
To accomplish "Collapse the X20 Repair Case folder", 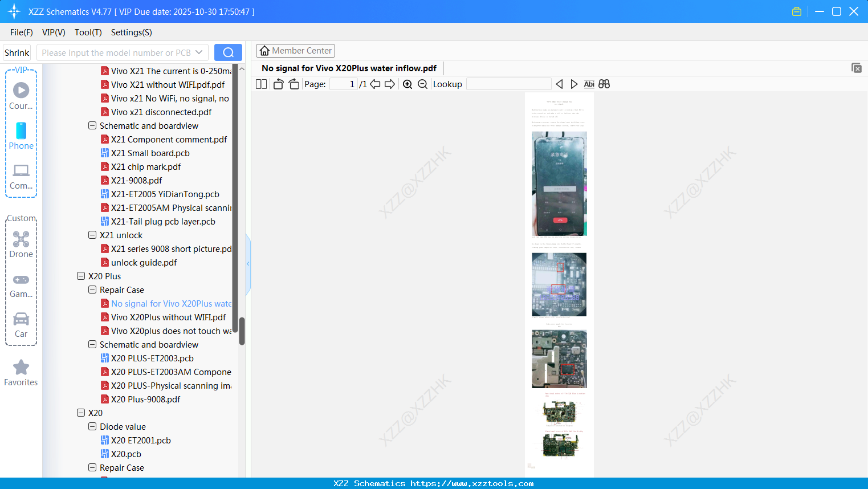I will (92, 467).
